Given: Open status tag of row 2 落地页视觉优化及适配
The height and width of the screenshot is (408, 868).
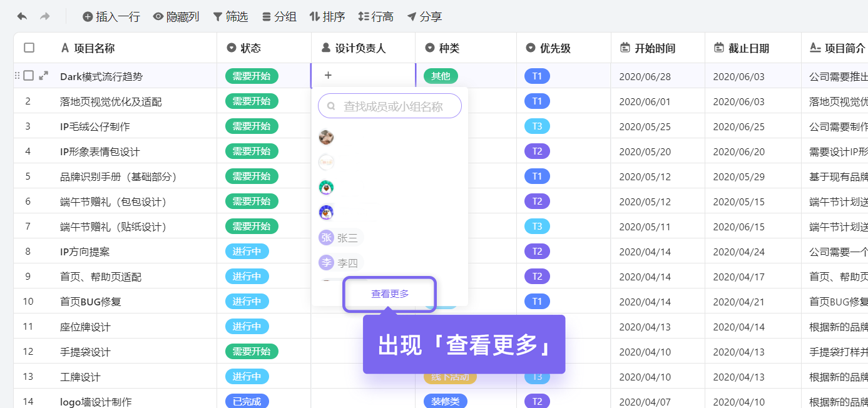Looking at the screenshot, I should (252, 101).
